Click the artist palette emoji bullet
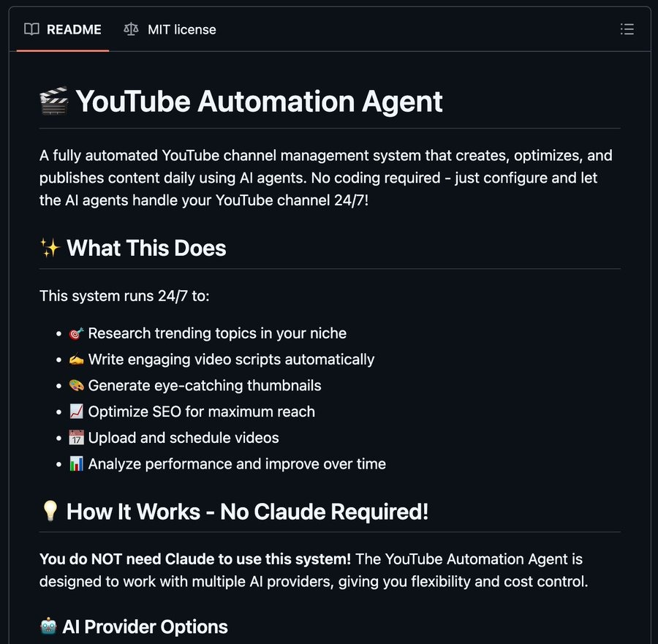The image size is (658, 644). [76, 385]
